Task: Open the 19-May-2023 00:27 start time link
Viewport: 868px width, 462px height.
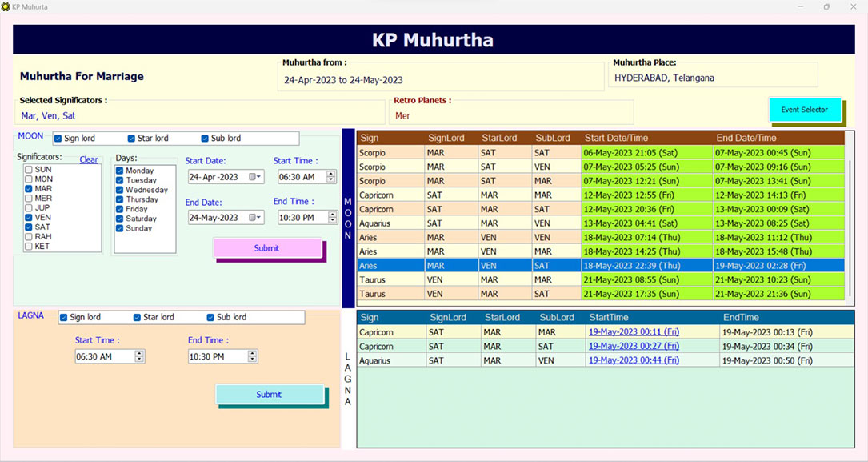Action: pyautogui.click(x=634, y=347)
